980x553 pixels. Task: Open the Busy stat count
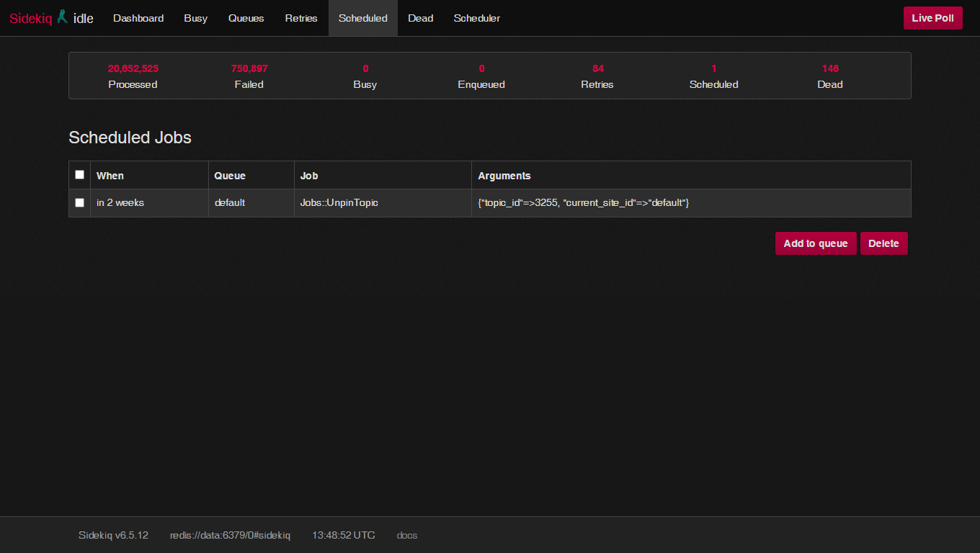point(365,68)
